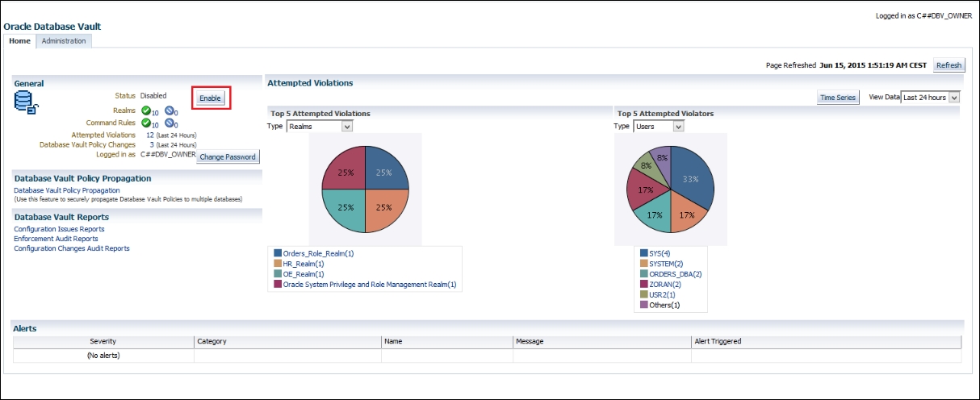
Task: Open the Type Users dropdown
Action: click(658, 127)
